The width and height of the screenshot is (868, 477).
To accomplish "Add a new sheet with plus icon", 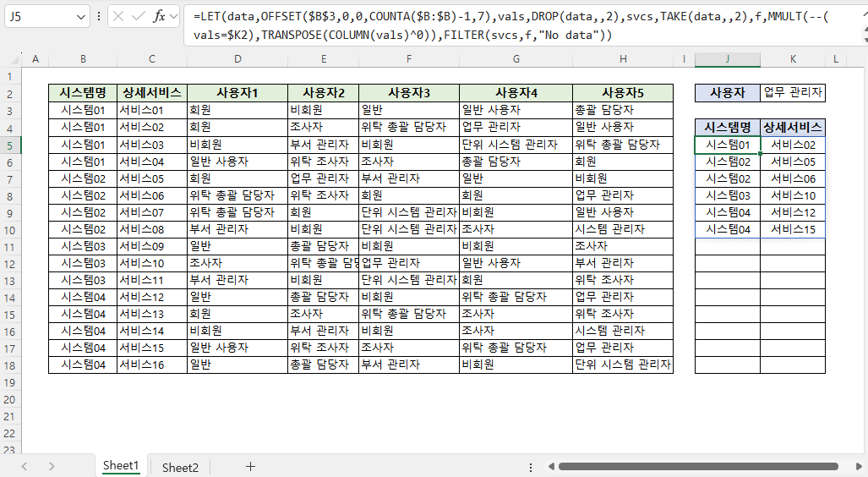I will (x=250, y=466).
